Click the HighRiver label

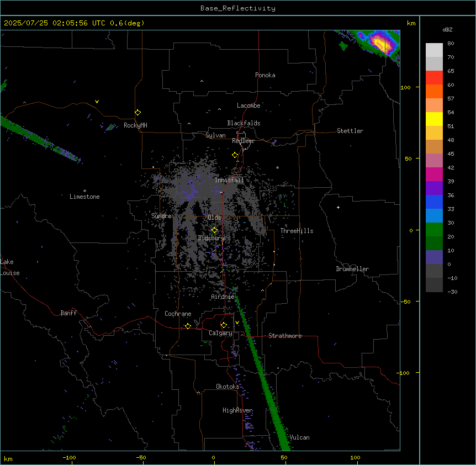237,410
